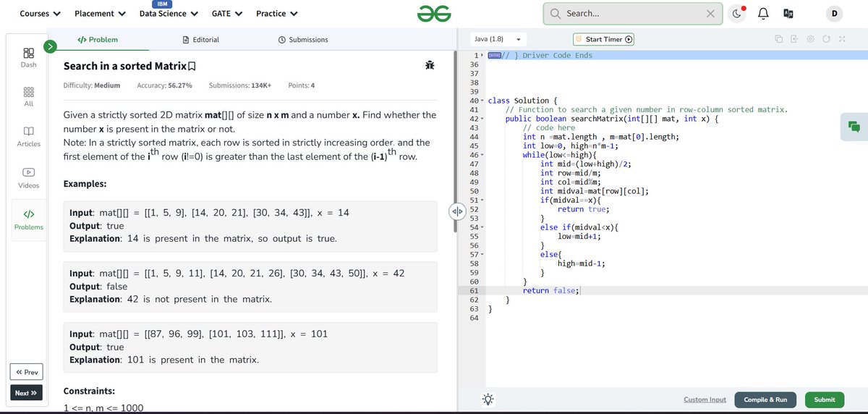Go to previous problem with Prev
Screen dimensions: 868x414
(x=27, y=373)
